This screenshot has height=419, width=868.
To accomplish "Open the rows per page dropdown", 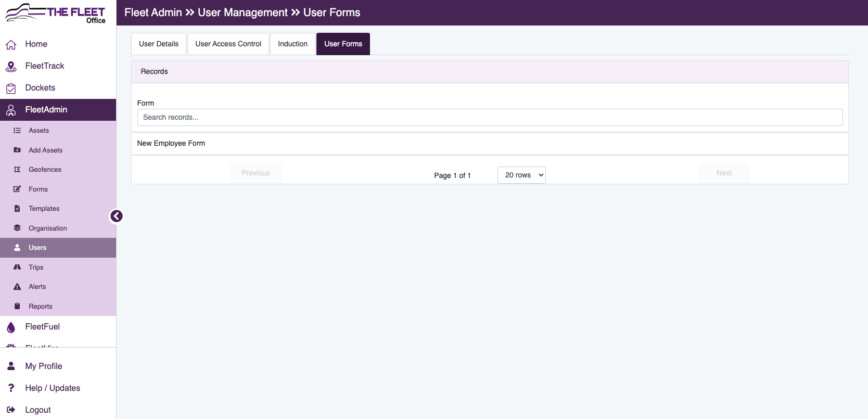I will [521, 175].
